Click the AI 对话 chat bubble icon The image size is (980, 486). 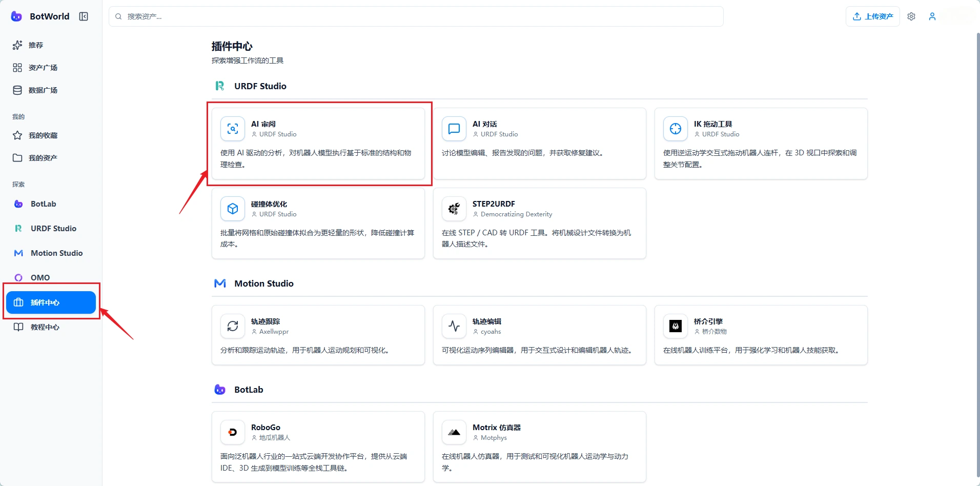(x=454, y=129)
